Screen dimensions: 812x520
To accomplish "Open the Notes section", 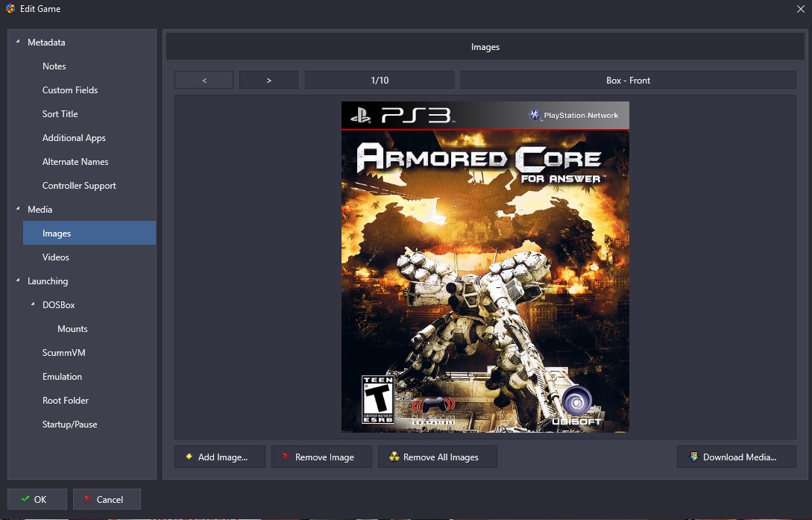I will (x=54, y=66).
